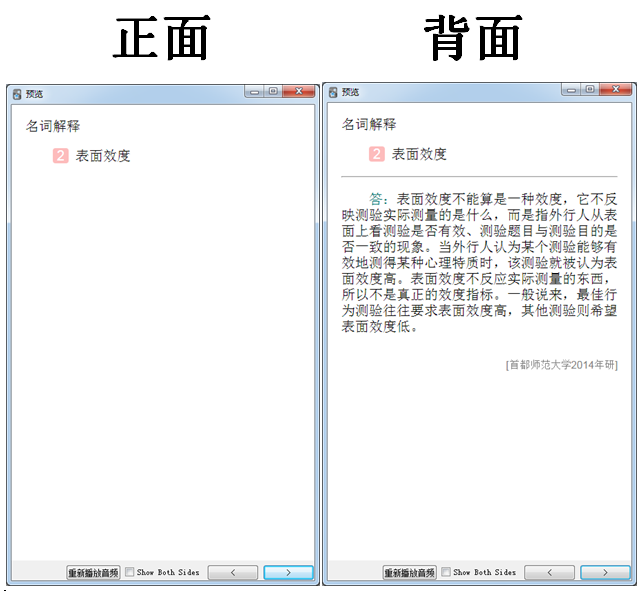Click source note '[首都师范大学2014年研]'

[x=562, y=365]
